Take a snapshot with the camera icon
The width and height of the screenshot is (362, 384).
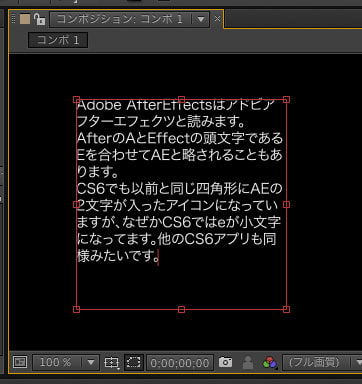(225, 362)
